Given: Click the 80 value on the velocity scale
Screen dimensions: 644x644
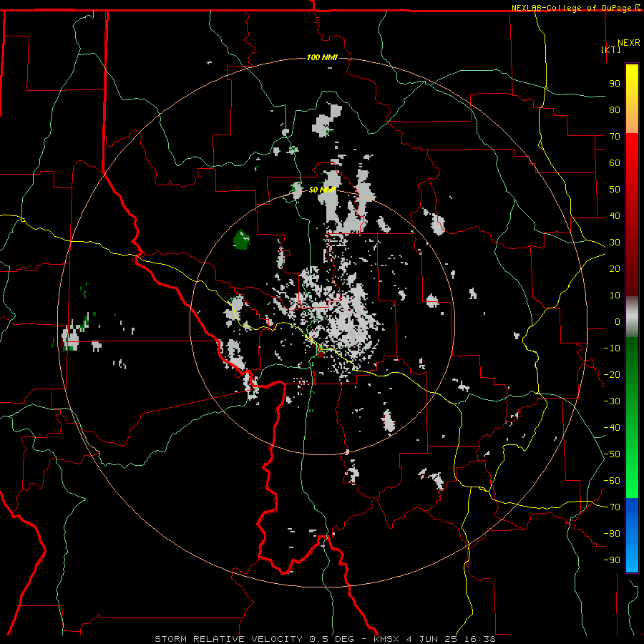Looking at the screenshot, I should [x=615, y=110].
